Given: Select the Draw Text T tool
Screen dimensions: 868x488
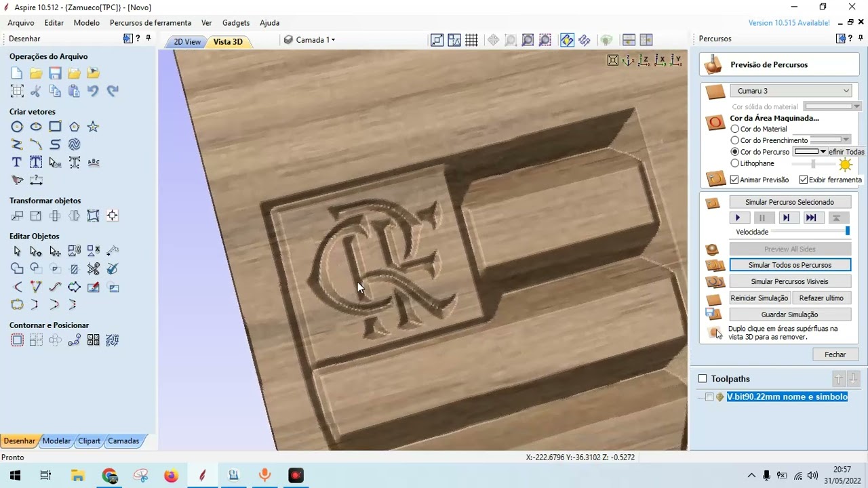Looking at the screenshot, I should pos(17,162).
